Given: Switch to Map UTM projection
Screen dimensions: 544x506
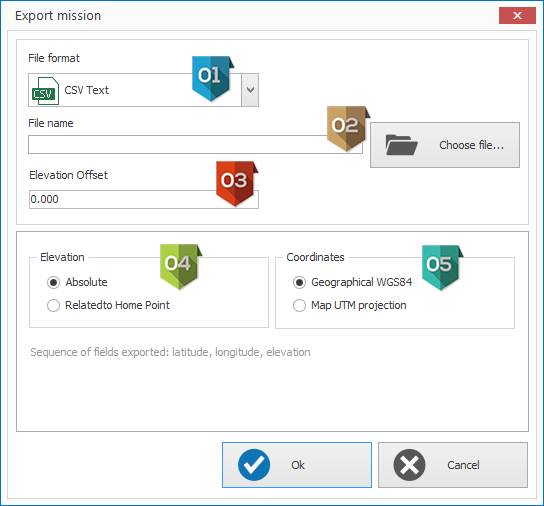Looking at the screenshot, I should click(350, 305).
